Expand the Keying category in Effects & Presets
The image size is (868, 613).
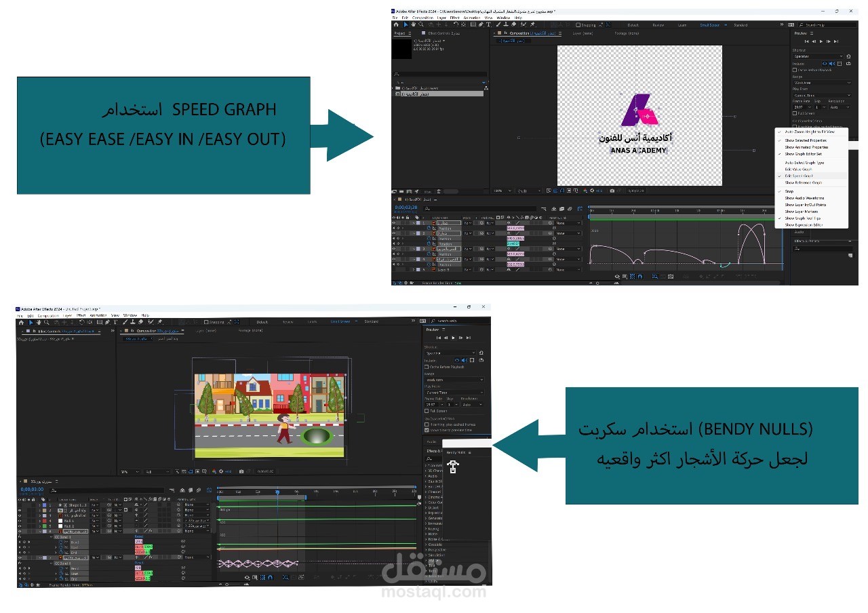point(425,529)
